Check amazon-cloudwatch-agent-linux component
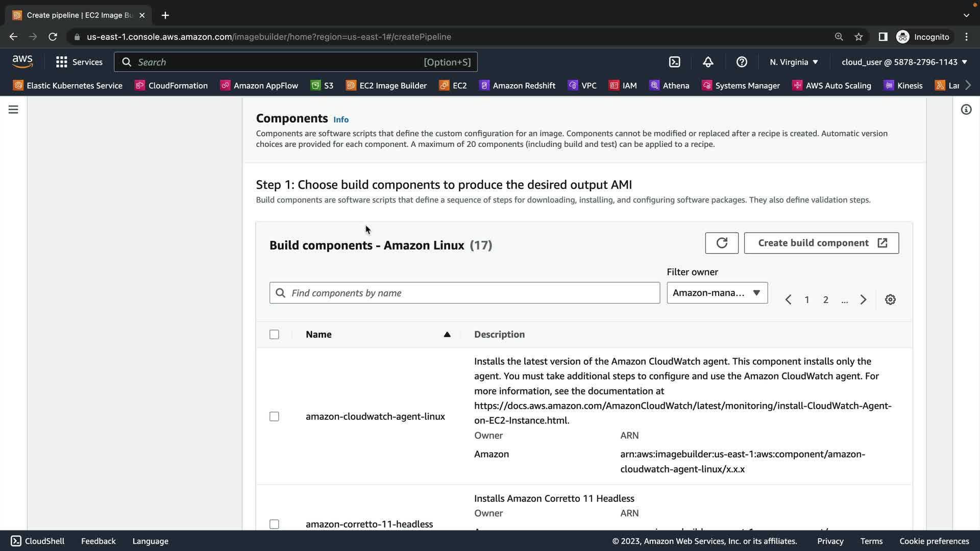Image resolution: width=980 pixels, height=551 pixels. (x=274, y=417)
